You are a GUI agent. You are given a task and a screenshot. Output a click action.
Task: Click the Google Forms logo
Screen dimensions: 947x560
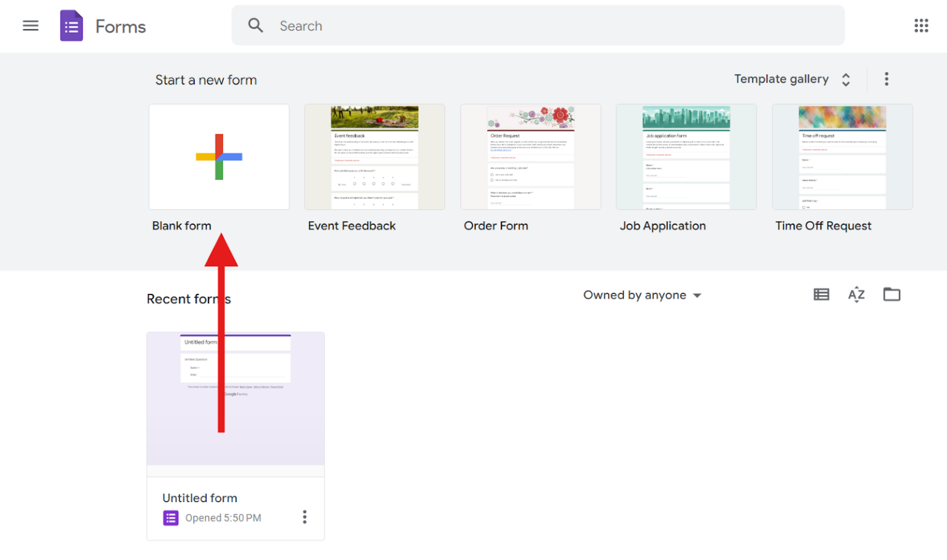[x=71, y=25]
